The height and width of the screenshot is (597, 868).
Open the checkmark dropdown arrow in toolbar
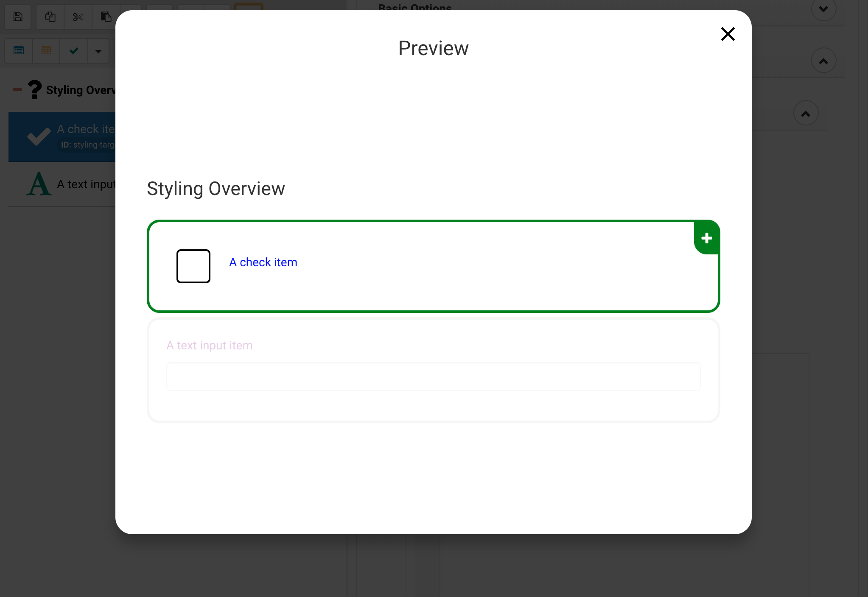(98, 51)
